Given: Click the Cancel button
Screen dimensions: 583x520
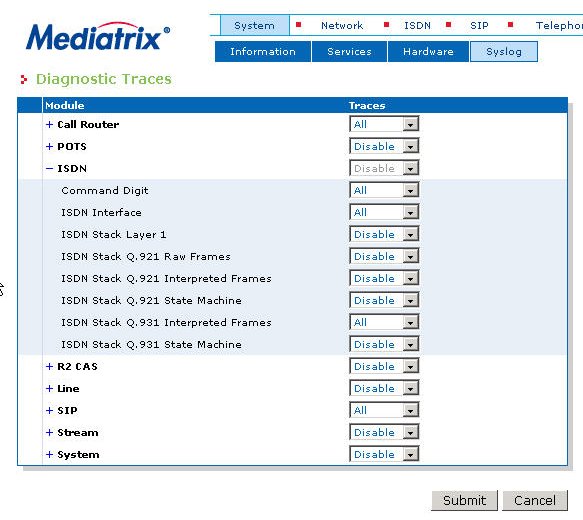Looking at the screenshot, I should click(535, 500).
